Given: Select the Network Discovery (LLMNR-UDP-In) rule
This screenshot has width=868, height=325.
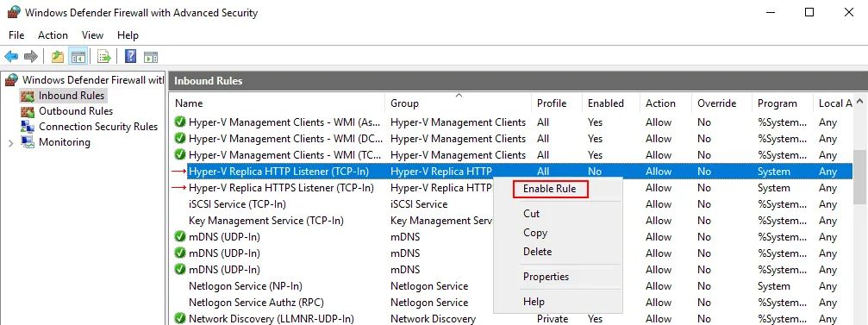Looking at the screenshot, I should pos(272,319).
